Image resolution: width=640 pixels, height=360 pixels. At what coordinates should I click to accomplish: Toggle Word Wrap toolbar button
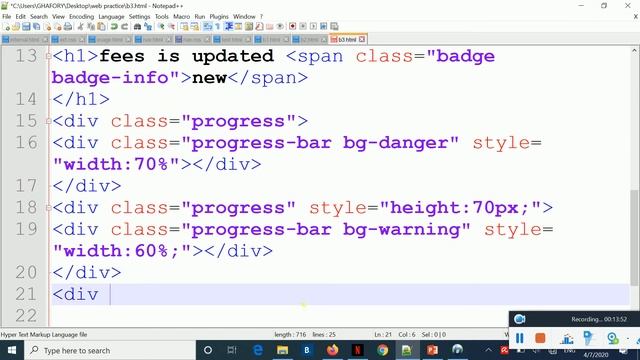[208, 27]
